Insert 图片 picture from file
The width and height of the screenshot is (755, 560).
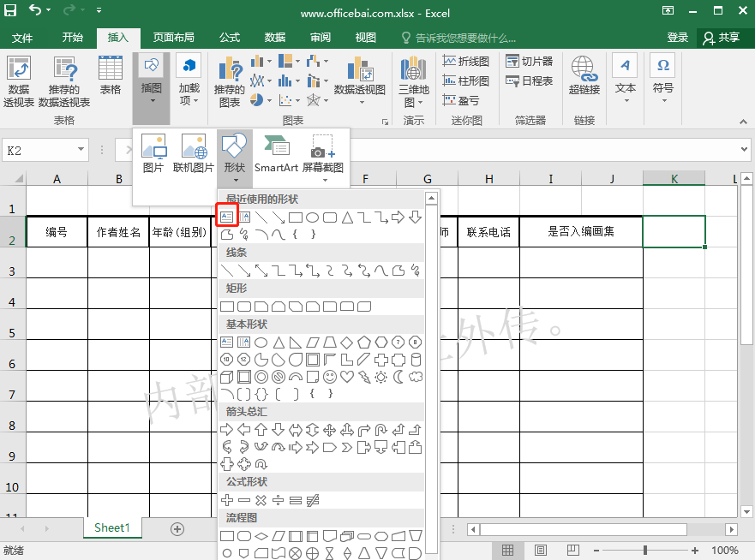[x=153, y=153]
